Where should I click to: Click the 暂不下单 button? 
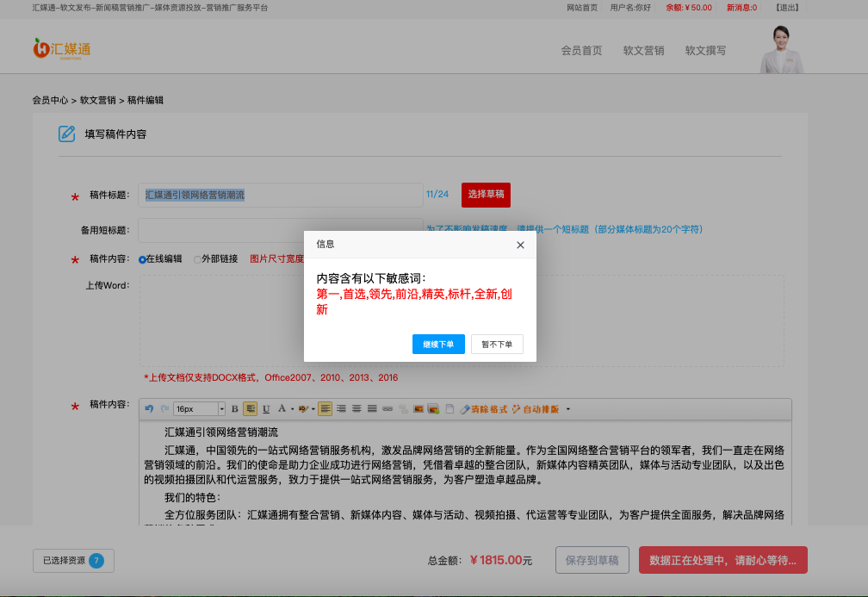[x=497, y=344]
